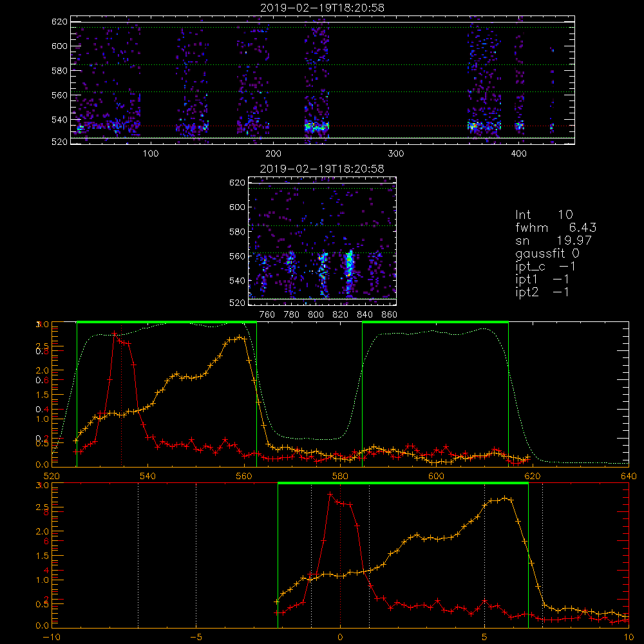Click the red dotted center line in bottom plot

tap(340, 556)
